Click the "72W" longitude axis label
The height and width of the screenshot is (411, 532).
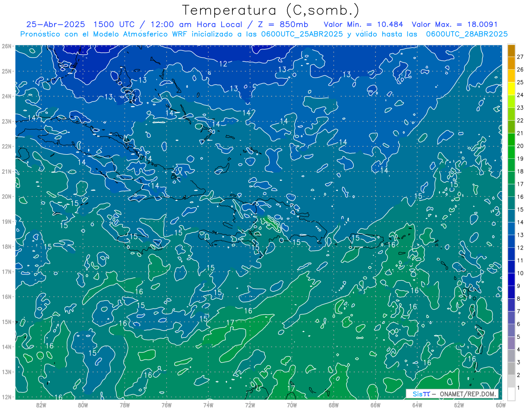point(250,405)
